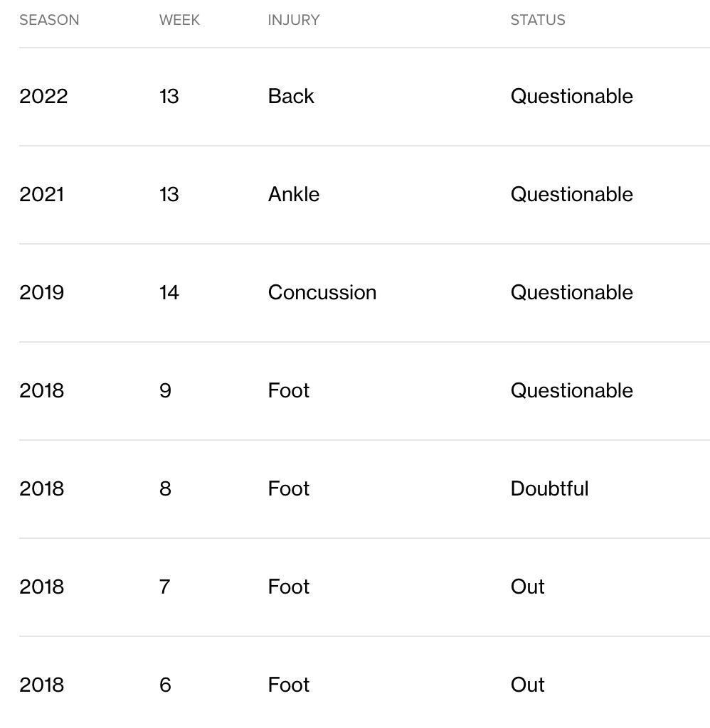Click the WEEK column header
The image size is (710, 728).
[x=179, y=20]
